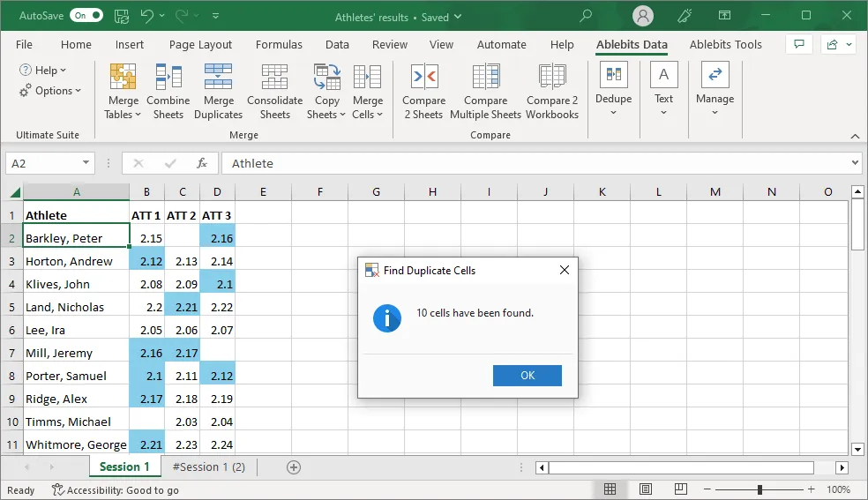Screen dimensions: 868x500
Task: Click the Save icon in title bar
Action: [121, 16]
